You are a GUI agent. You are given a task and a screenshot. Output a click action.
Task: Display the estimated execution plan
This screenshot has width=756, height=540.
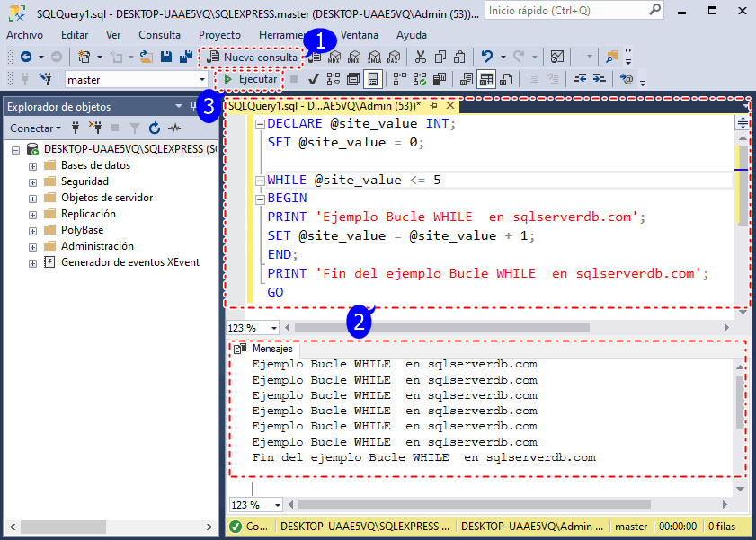tap(334, 79)
